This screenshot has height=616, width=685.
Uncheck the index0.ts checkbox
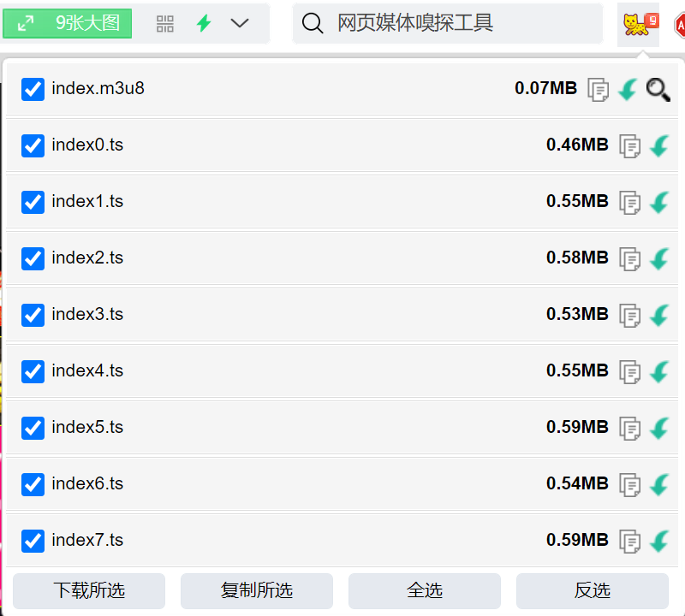pos(33,145)
